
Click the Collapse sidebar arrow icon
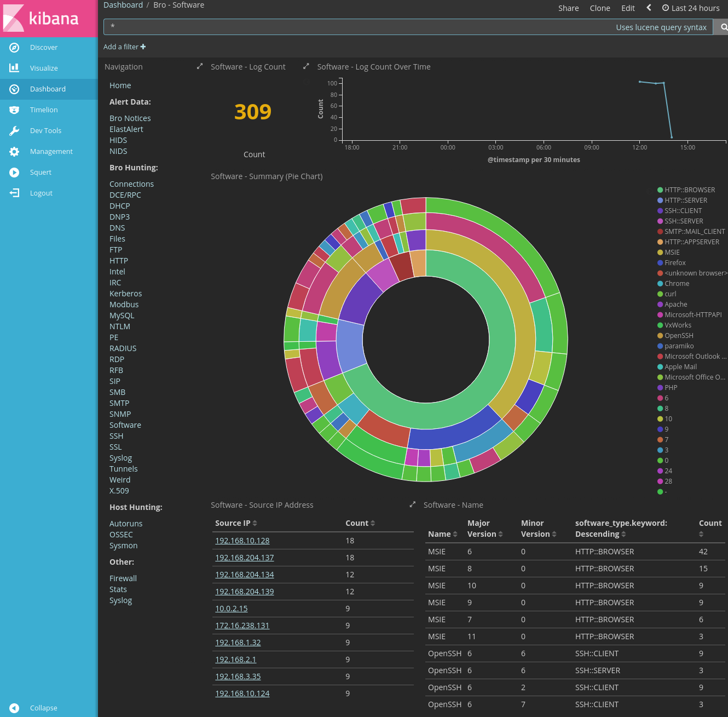[14, 708]
